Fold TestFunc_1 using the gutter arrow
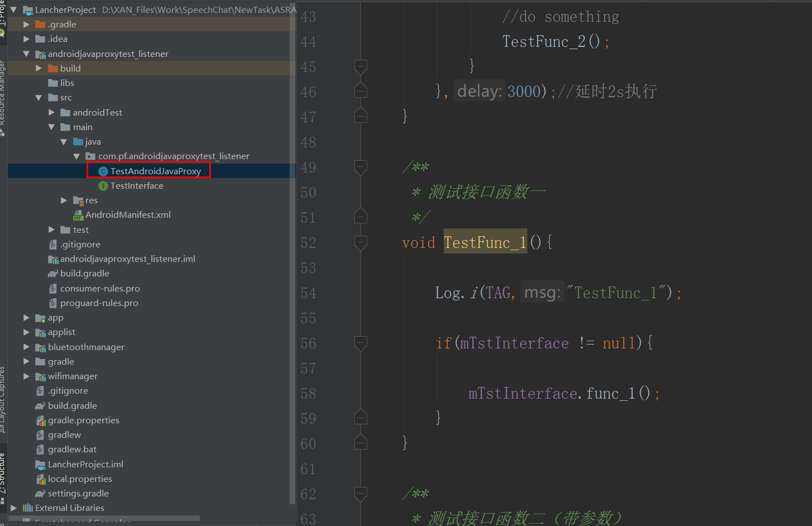 click(x=360, y=242)
